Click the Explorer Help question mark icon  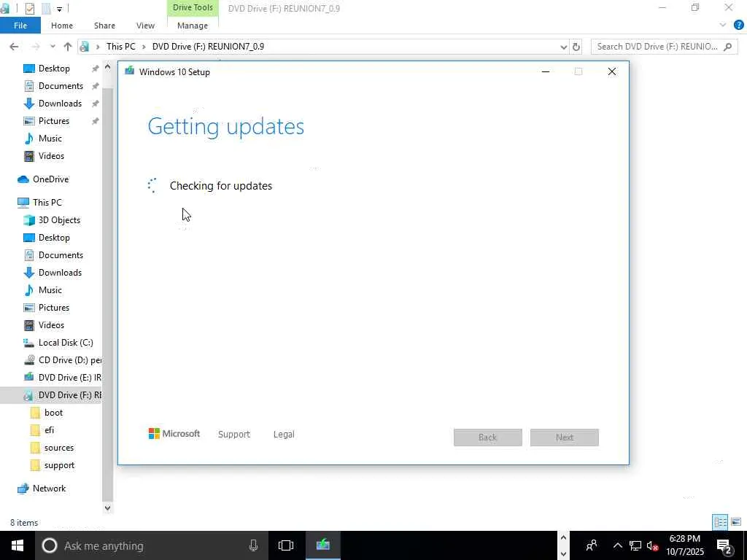click(738, 26)
